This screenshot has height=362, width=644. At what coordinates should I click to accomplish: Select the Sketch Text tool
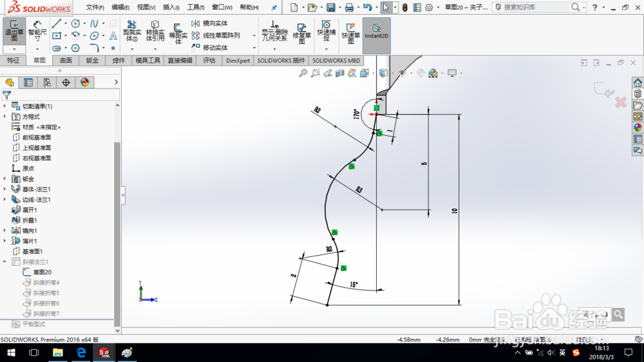click(113, 35)
